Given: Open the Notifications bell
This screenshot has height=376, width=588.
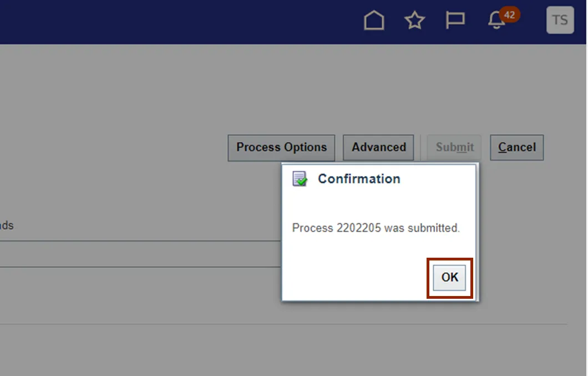Looking at the screenshot, I should tap(496, 21).
